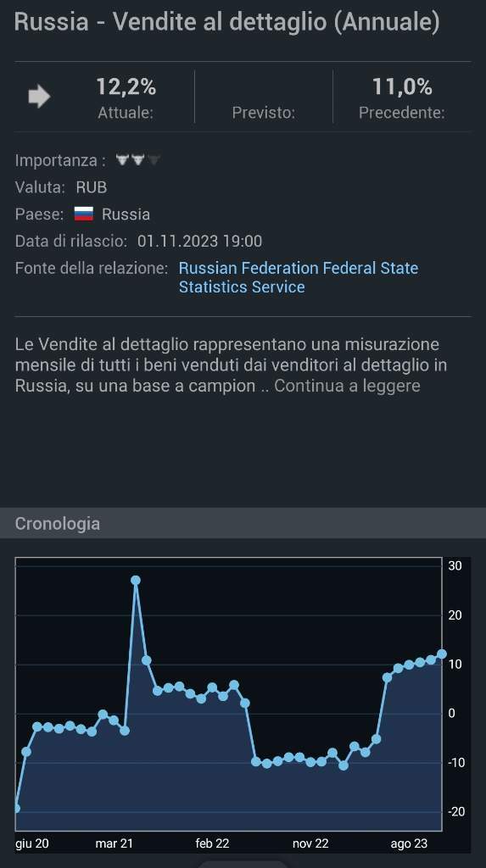This screenshot has height=868, width=486.
Task: Click the Russia flag icon
Action: pyautogui.click(x=84, y=214)
